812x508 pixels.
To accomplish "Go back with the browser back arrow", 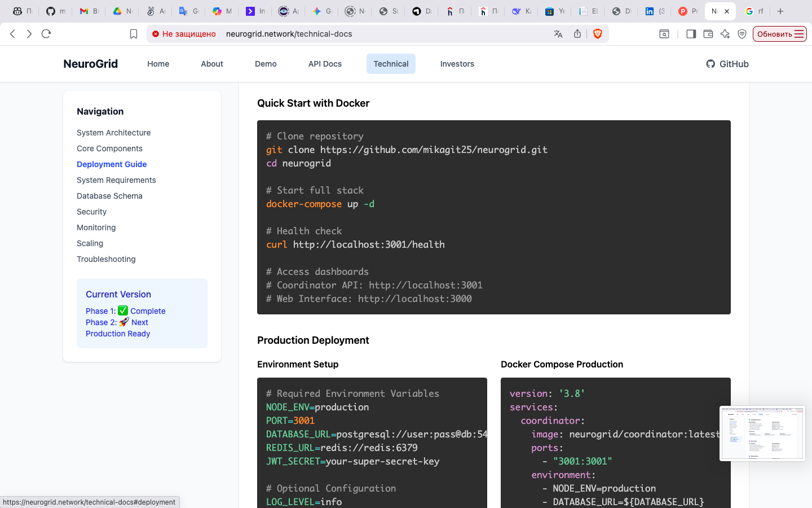I will (x=13, y=34).
